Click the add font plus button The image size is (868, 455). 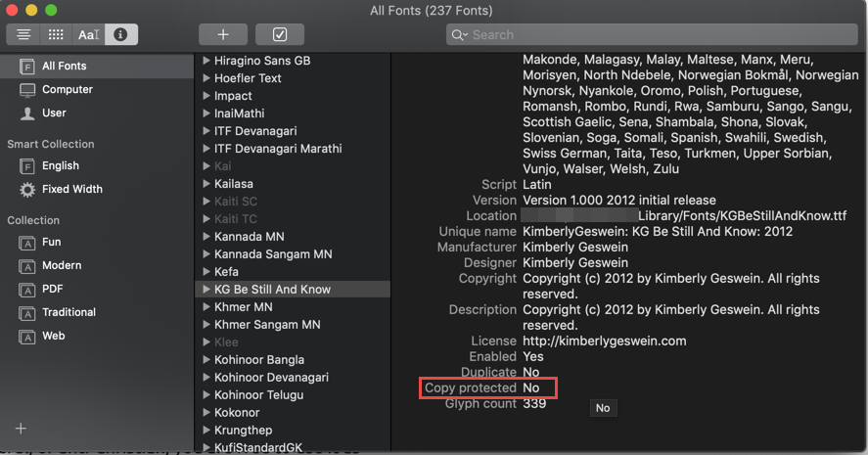(x=223, y=34)
